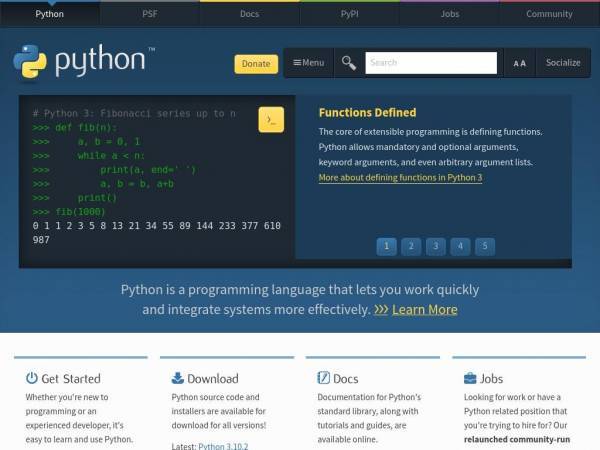Show slide 5 in the carousel
This screenshot has width=600, height=450.
[x=485, y=246]
